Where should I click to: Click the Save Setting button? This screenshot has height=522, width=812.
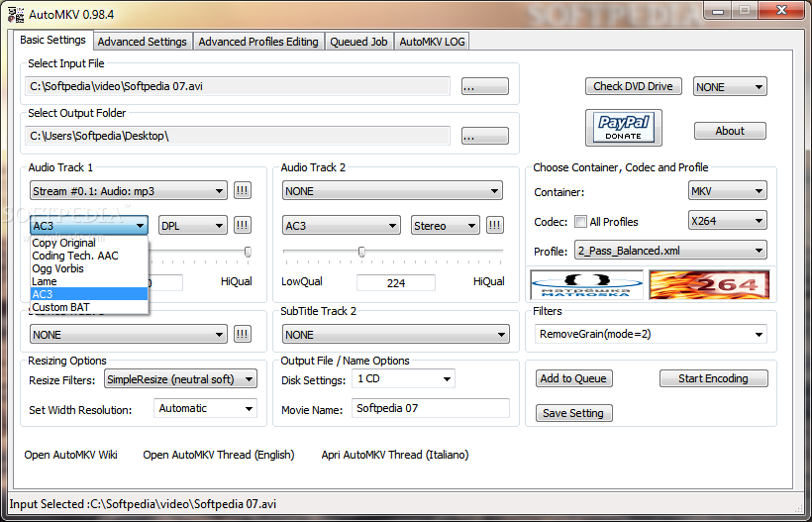point(573,413)
